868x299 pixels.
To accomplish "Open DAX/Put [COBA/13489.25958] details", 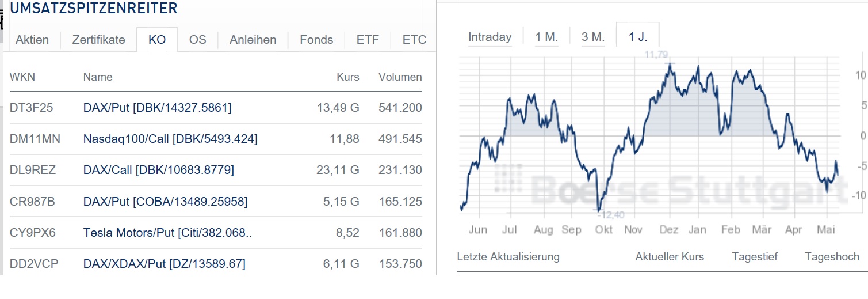I will [165, 202].
